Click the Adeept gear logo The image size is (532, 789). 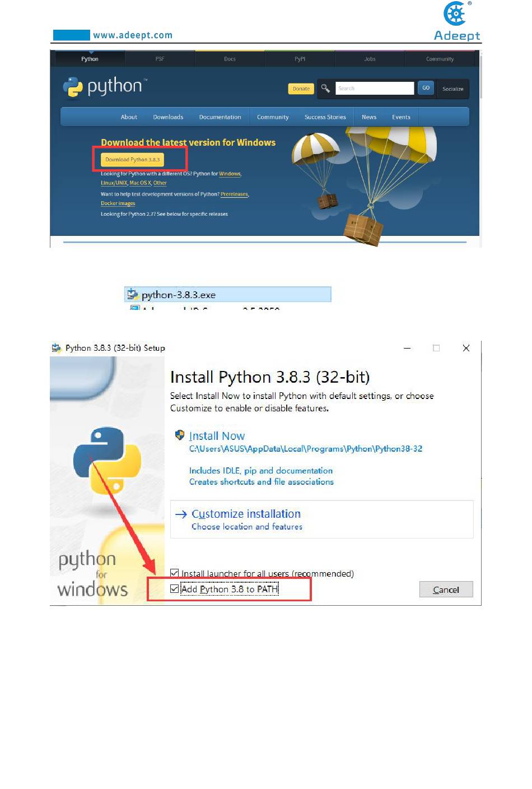click(455, 13)
